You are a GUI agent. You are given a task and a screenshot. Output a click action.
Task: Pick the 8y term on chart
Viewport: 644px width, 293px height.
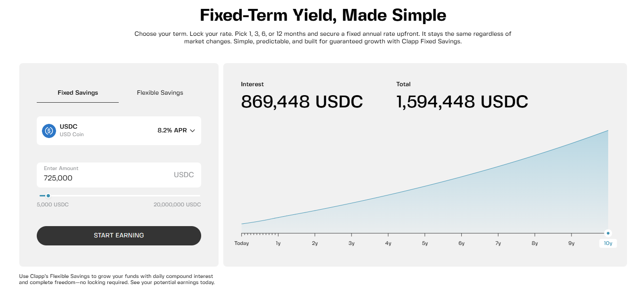[535, 243]
